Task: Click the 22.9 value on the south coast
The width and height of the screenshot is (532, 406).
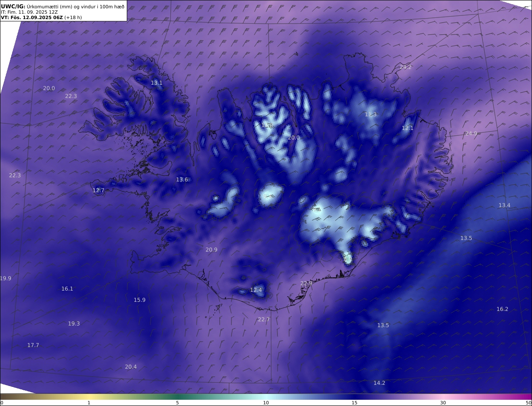Action: (306, 283)
